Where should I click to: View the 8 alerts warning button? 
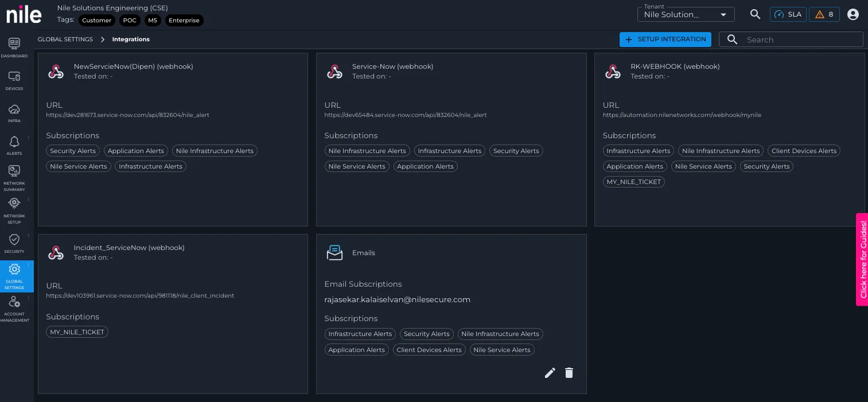pos(824,14)
